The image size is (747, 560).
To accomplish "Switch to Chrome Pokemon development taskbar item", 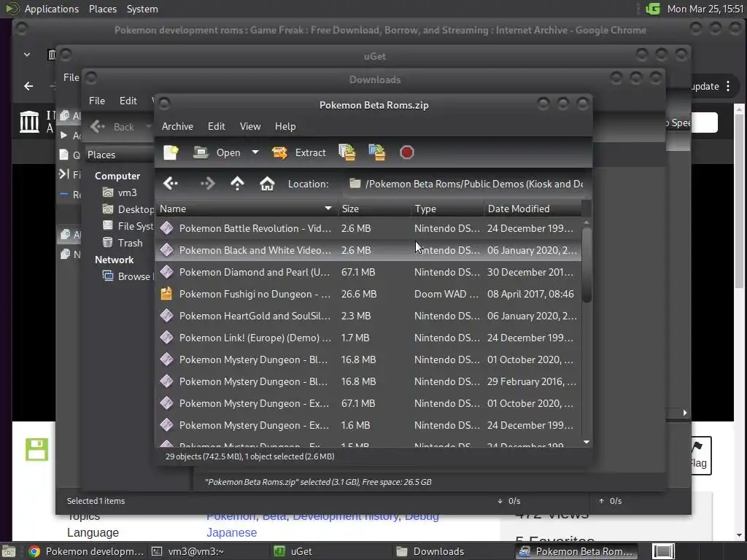I will pos(86,551).
